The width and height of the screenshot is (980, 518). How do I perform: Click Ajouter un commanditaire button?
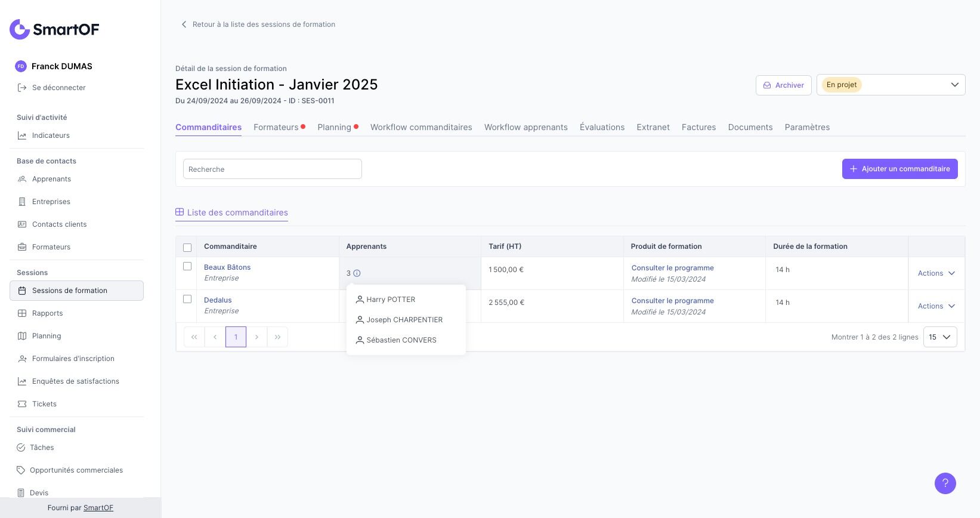(899, 169)
